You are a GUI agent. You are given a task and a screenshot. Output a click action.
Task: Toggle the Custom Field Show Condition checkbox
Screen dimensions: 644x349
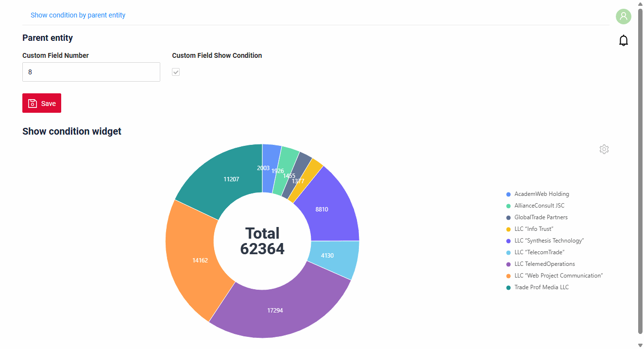tap(176, 72)
